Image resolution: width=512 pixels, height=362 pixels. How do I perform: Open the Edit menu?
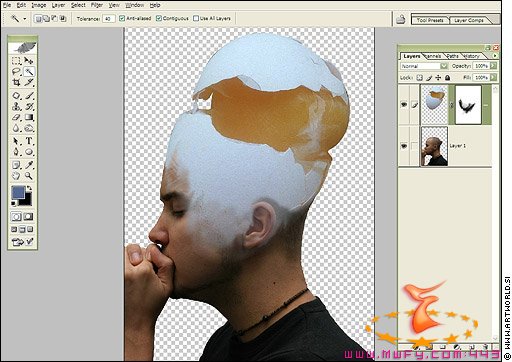(x=21, y=5)
